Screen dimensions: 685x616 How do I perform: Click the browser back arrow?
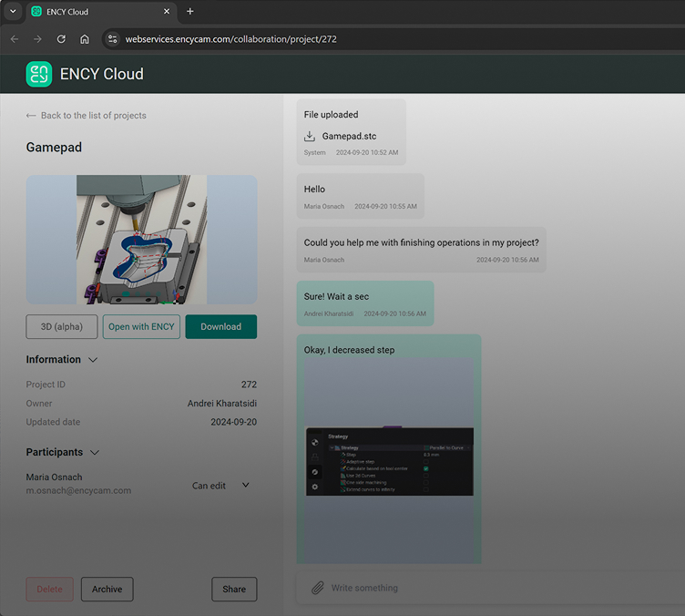click(15, 39)
